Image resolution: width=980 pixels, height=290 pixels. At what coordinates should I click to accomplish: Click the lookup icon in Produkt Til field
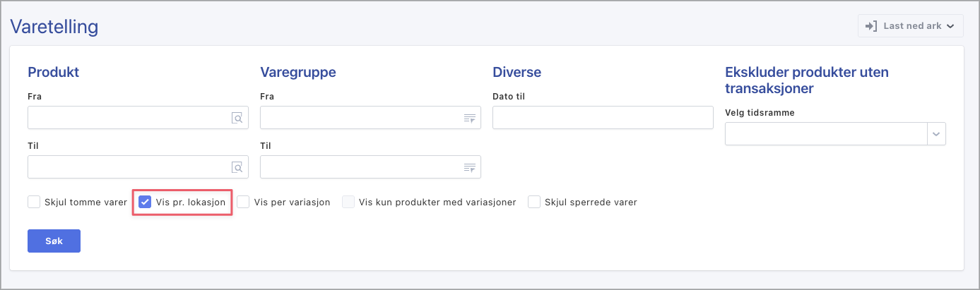pos(237,167)
